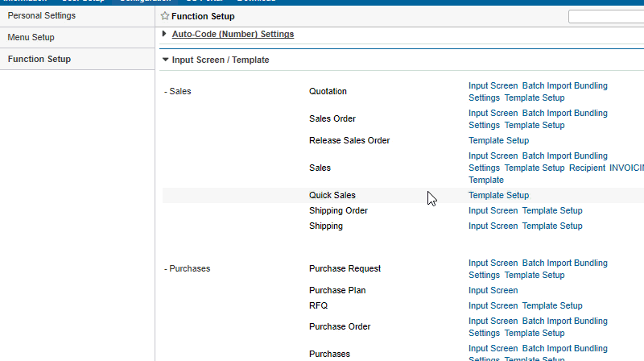Select Menu Setup in the sidebar
This screenshot has width=644, height=361.
[31, 37]
